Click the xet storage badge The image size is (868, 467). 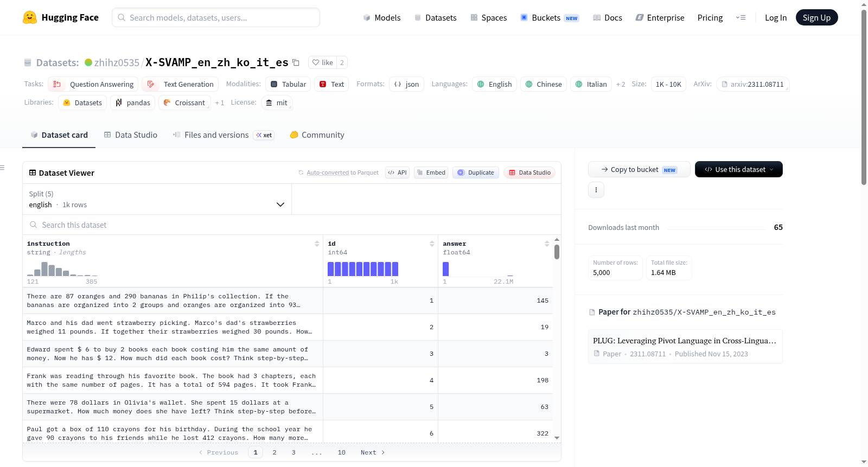(x=264, y=135)
